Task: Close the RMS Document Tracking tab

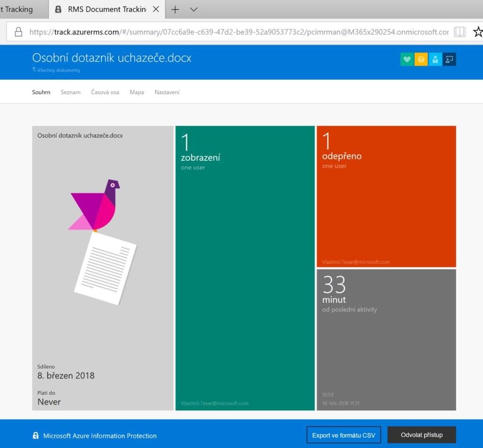Action: [156, 9]
